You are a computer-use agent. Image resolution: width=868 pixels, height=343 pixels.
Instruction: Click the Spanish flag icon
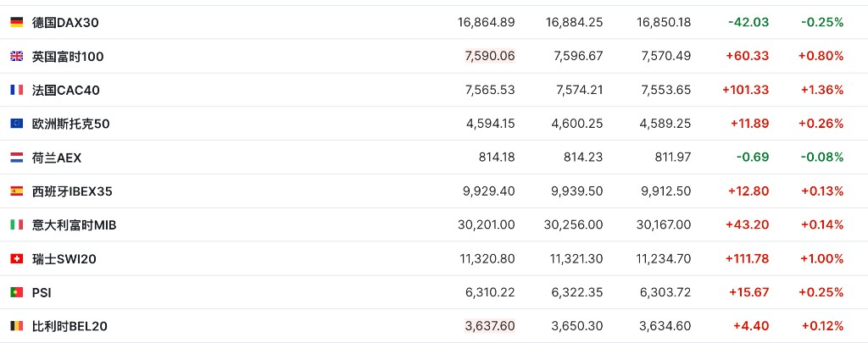17,191
